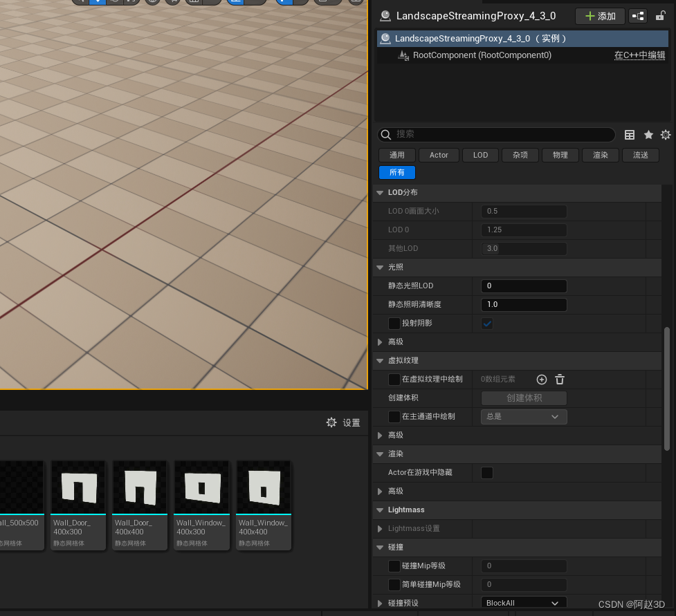Click into the details 搜索 search field
This screenshot has width=676, height=616.
(x=496, y=134)
